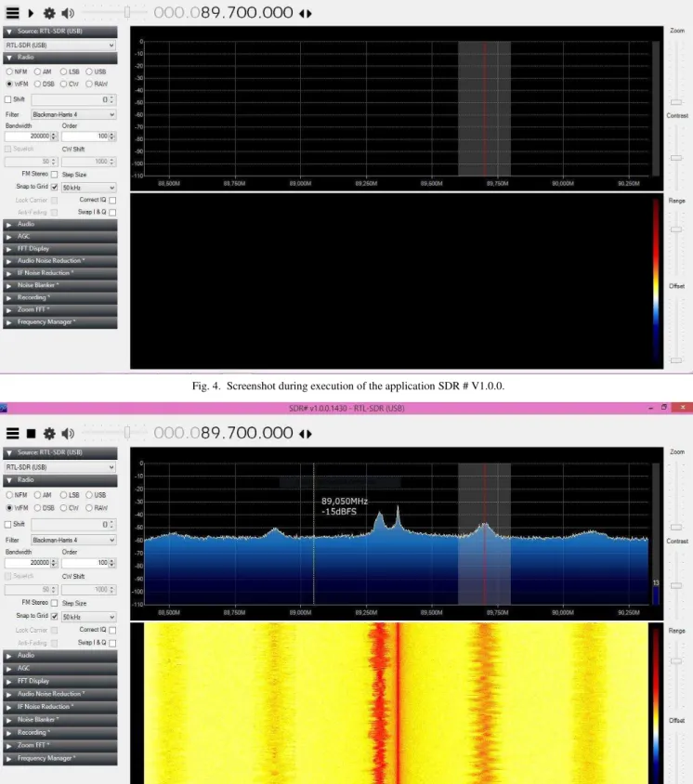This screenshot has width=693, height=784.
Task: Expand the FFT Display panel in the lower window
Action: click(60, 681)
